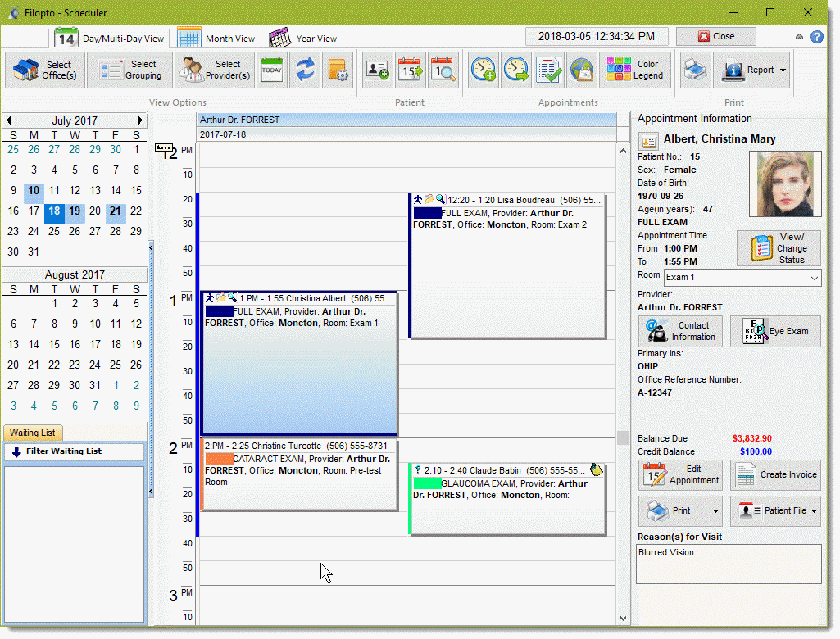Image resolution: width=840 pixels, height=639 pixels.
Task: Open the scheduler settings gear icon
Action: pos(338,70)
